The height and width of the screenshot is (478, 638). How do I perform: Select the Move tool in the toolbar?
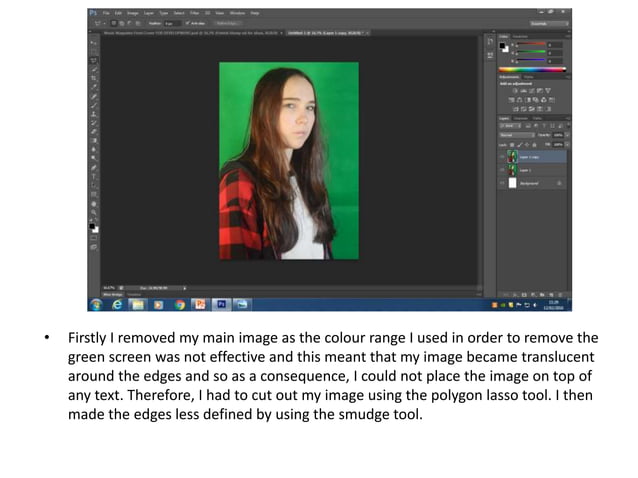pos(94,44)
